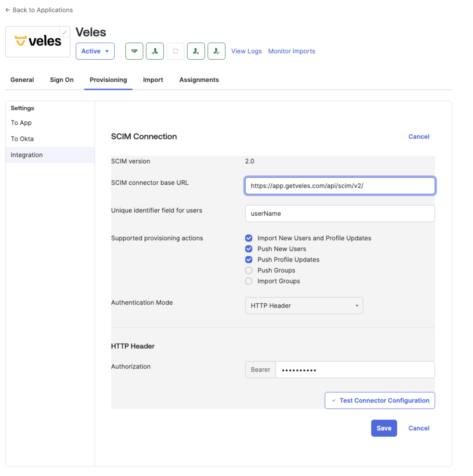Viewport: 473px width, 476px height.
Task: Switch to the General tab
Action: pyautogui.click(x=22, y=80)
